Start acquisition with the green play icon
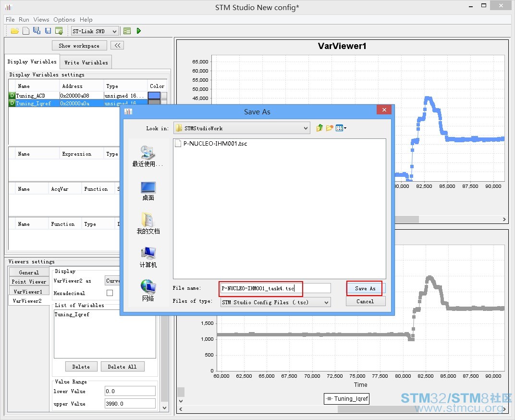 pos(139,31)
